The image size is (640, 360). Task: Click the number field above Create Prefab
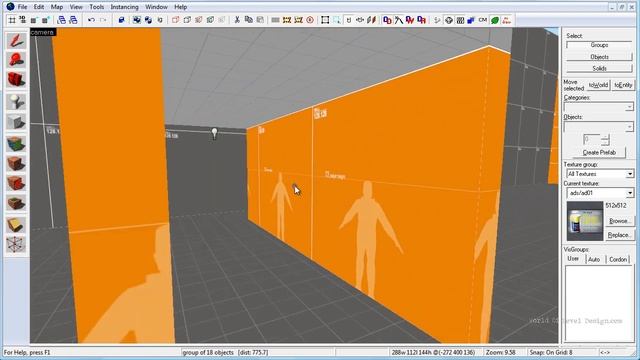pyautogui.click(x=591, y=140)
